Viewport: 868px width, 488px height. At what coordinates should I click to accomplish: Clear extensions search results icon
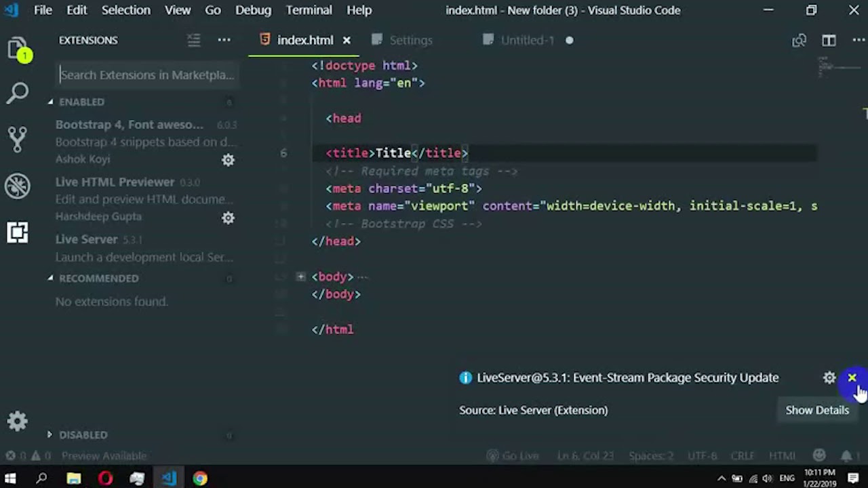pyautogui.click(x=194, y=40)
